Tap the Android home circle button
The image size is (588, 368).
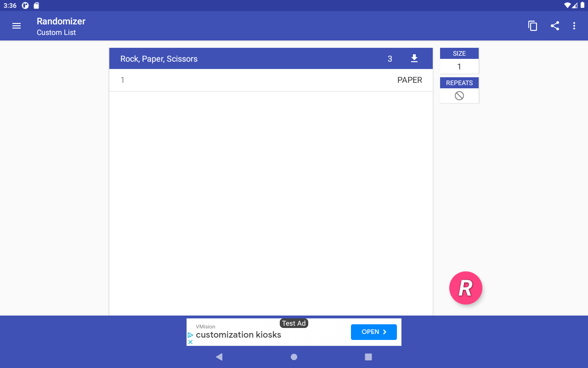tap(294, 357)
